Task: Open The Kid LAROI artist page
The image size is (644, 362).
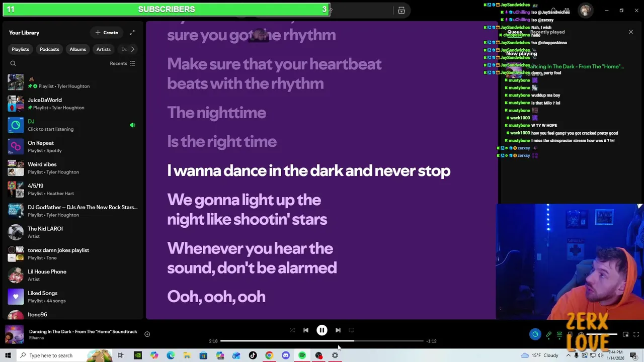Action: pyautogui.click(x=72, y=232)
